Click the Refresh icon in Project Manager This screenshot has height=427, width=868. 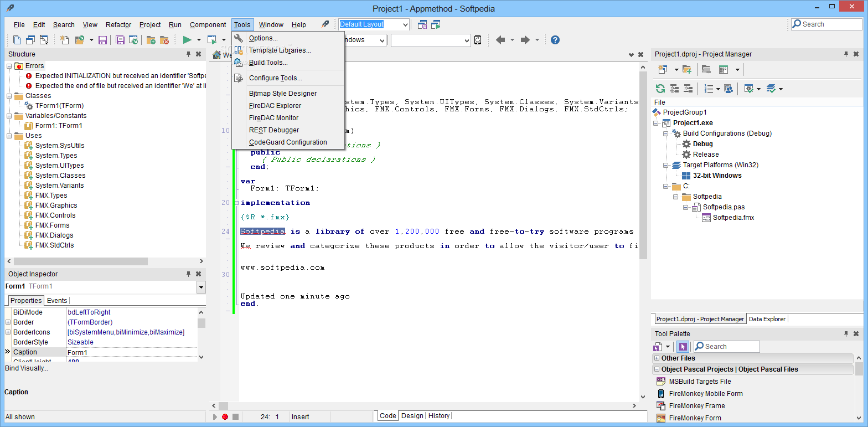click(x=660, y=89)
